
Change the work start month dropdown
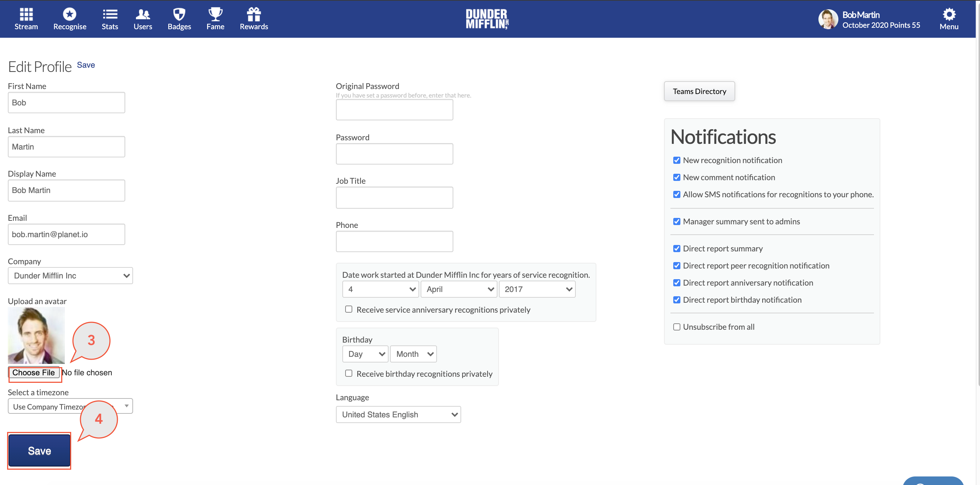coord(458,289)
